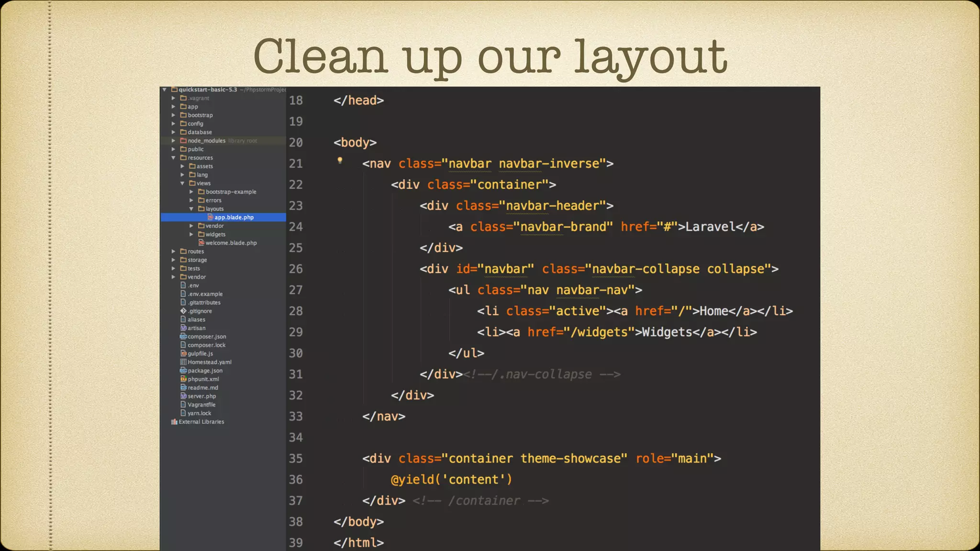The image size is (980, 551).
Task: Click line number 18 in the gutter
Action: pos(296,100)
